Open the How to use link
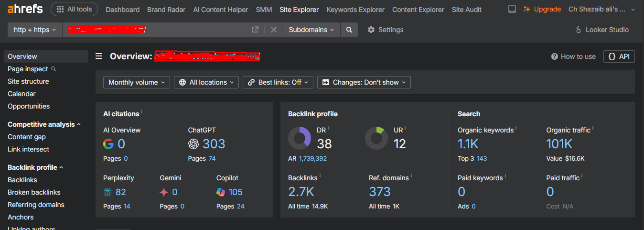This screenshot has height=230, width=644. coord(573,56)
